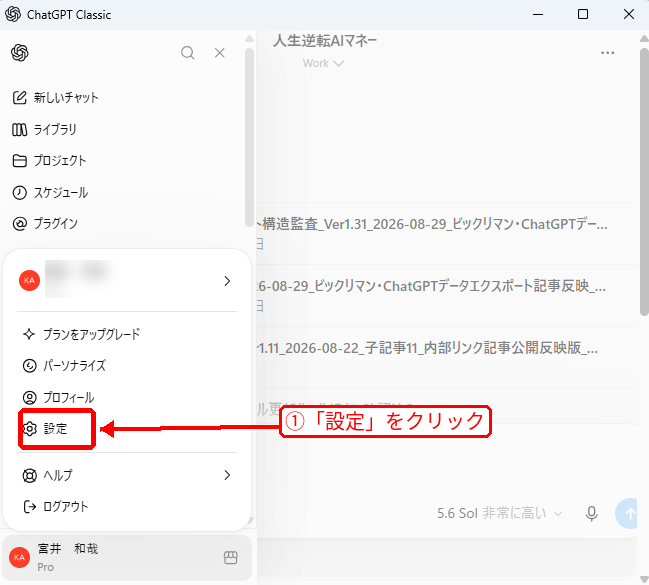Open the model selector 5.6 Sol 非常に高い
Image resolution: width=649 pixels, height=585 pixels.
coord(500,514)
